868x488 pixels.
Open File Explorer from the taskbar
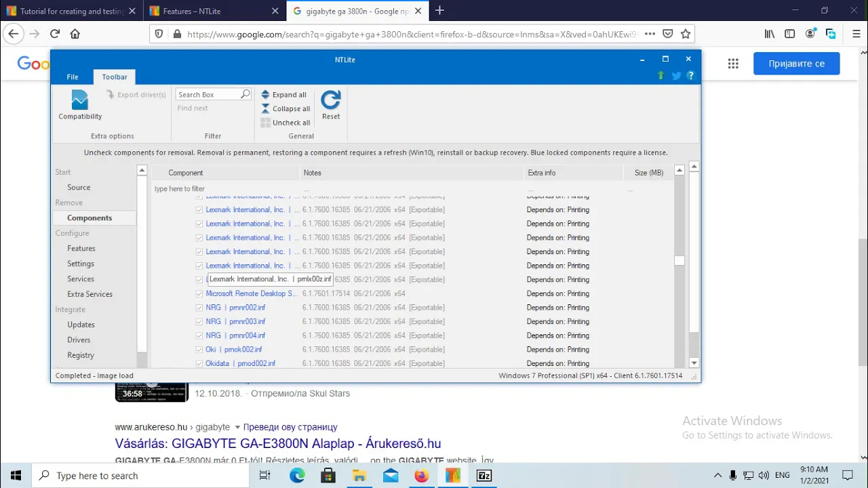click(x=359, y=476)
